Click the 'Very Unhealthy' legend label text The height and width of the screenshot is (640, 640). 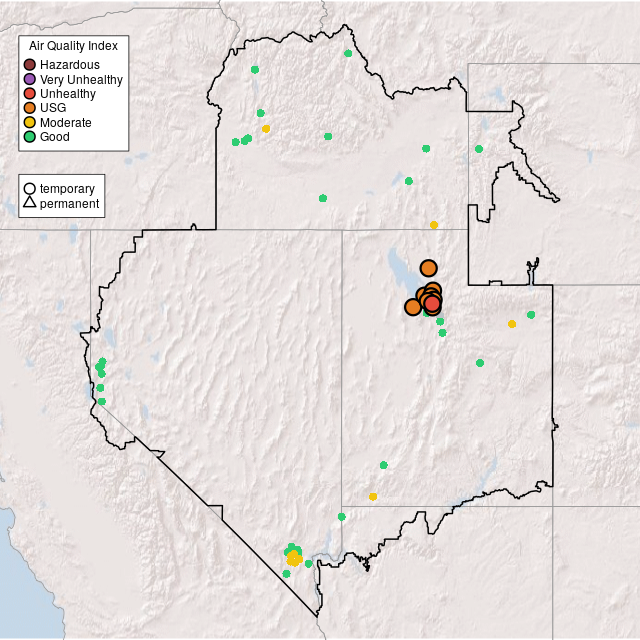tap(81, 79)
